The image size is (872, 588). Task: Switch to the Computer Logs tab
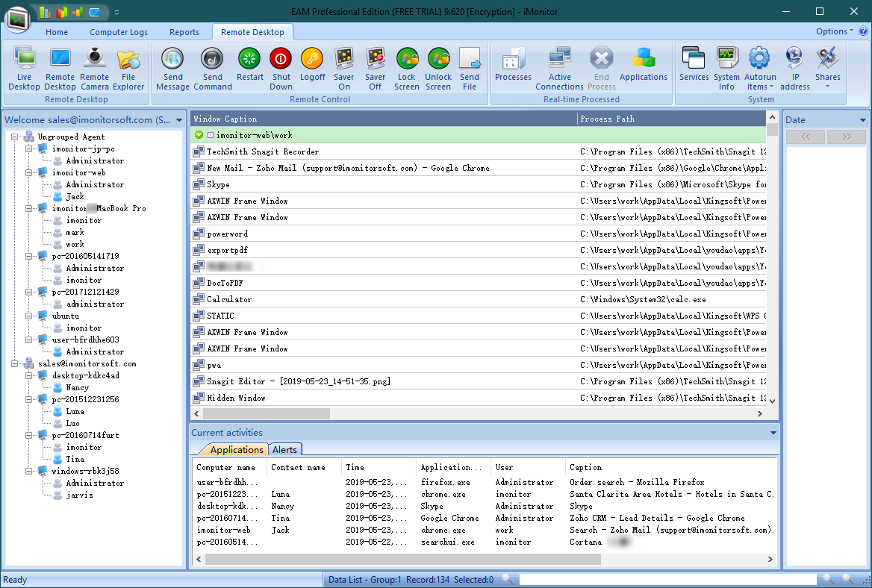click(x=119, y=32)
